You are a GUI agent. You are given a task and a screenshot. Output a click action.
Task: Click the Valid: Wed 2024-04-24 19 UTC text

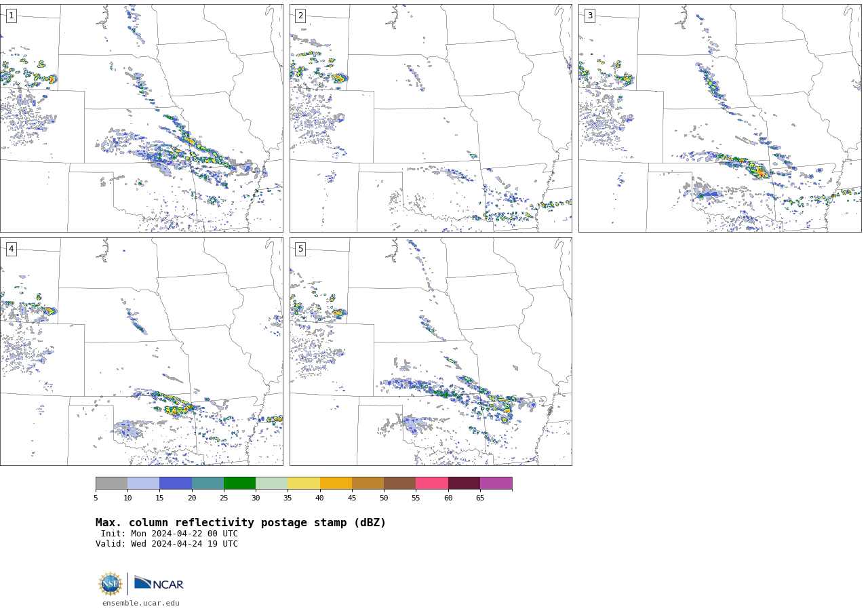click(167, 544)
